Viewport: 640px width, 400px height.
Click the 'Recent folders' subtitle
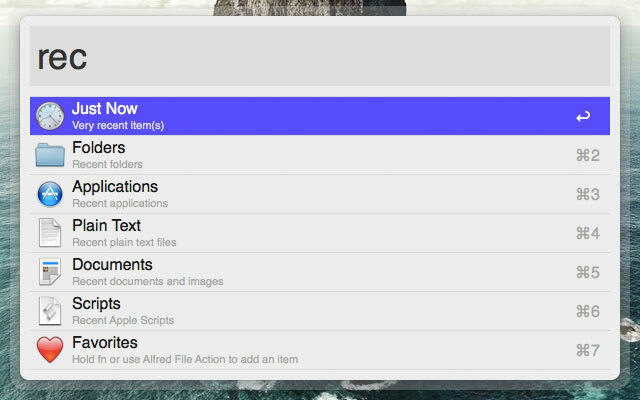[107, 164]
